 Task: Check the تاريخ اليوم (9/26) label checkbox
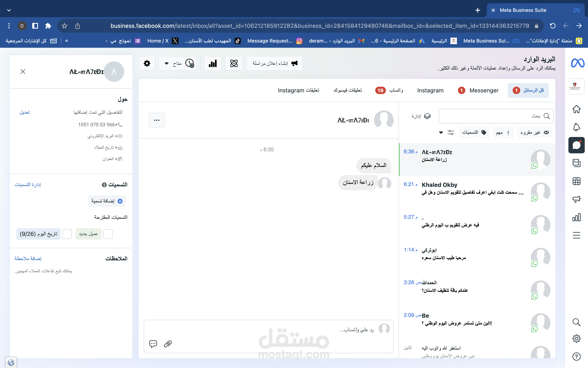point(67,234)
